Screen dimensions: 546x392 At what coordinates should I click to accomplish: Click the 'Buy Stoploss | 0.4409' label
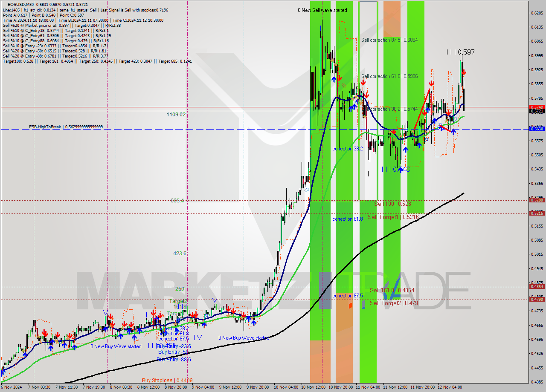click(x=167, y=380)
